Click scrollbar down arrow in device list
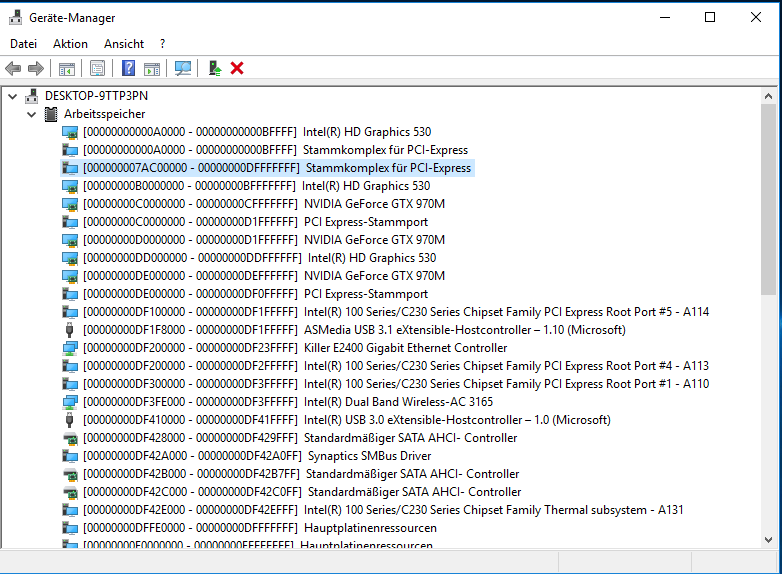Viewport: 782px width, 574px height. pyautogui.click(x=768, y=540)
